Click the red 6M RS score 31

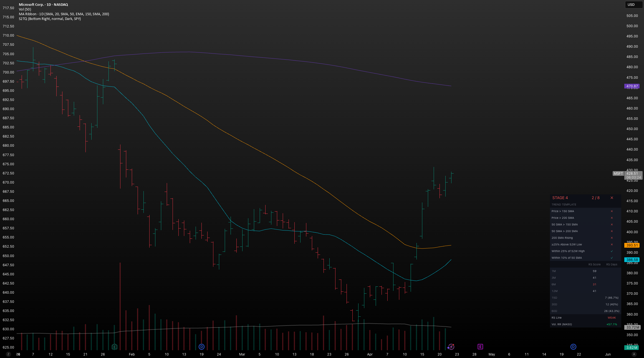coord(594,284)
